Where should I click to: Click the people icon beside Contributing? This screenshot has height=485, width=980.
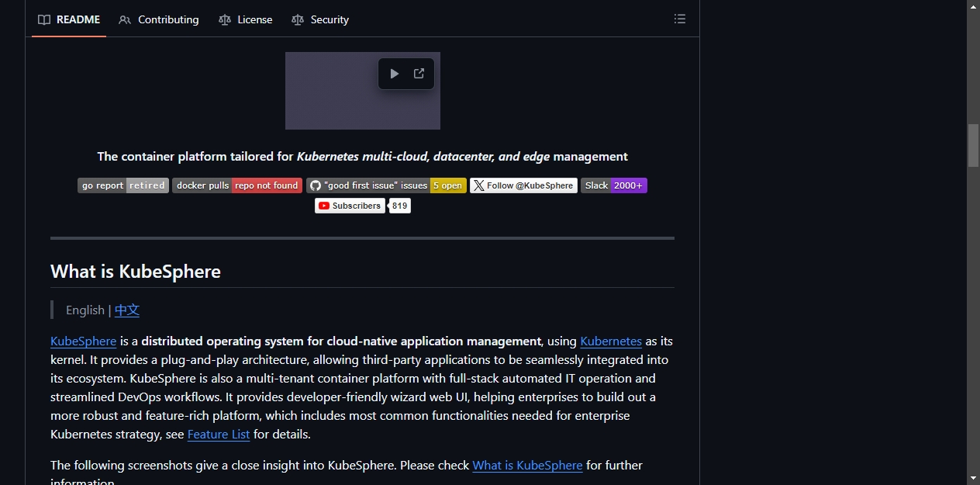click(125, 19)
